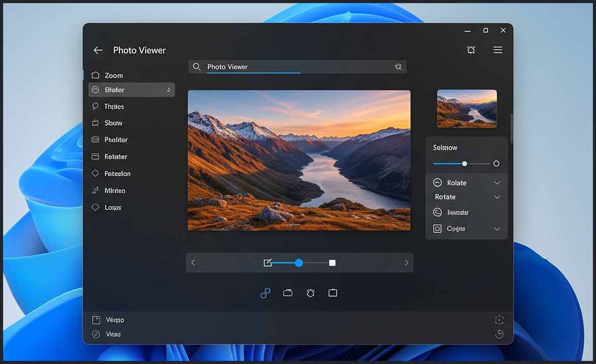Click the icon next to Sbow
Screen dimensions: 596x364
click(x=95, y=123)
